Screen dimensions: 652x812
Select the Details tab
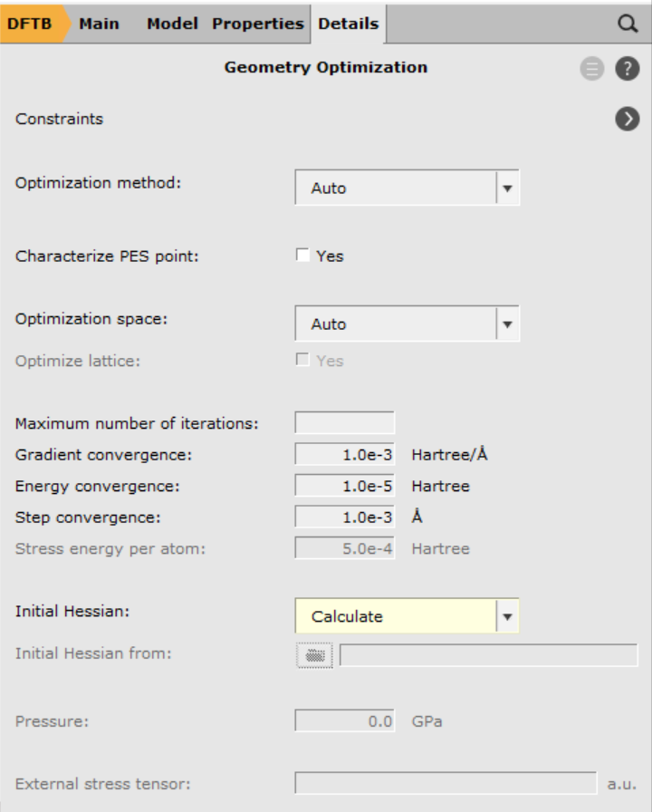349,24
